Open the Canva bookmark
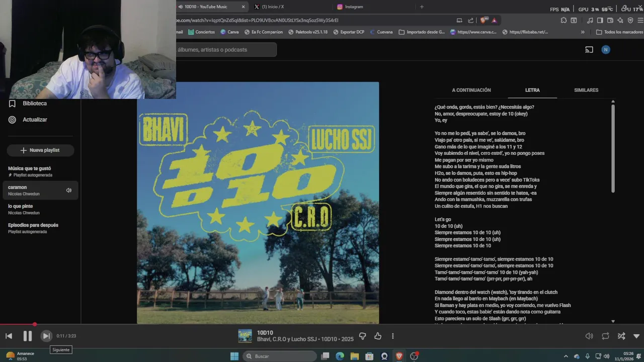644x362 pixels. point(229,32)
